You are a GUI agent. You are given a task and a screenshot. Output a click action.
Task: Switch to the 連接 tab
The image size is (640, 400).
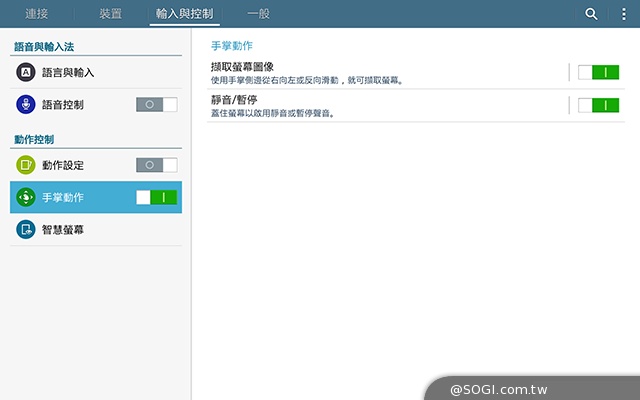[x=37, y=14]
